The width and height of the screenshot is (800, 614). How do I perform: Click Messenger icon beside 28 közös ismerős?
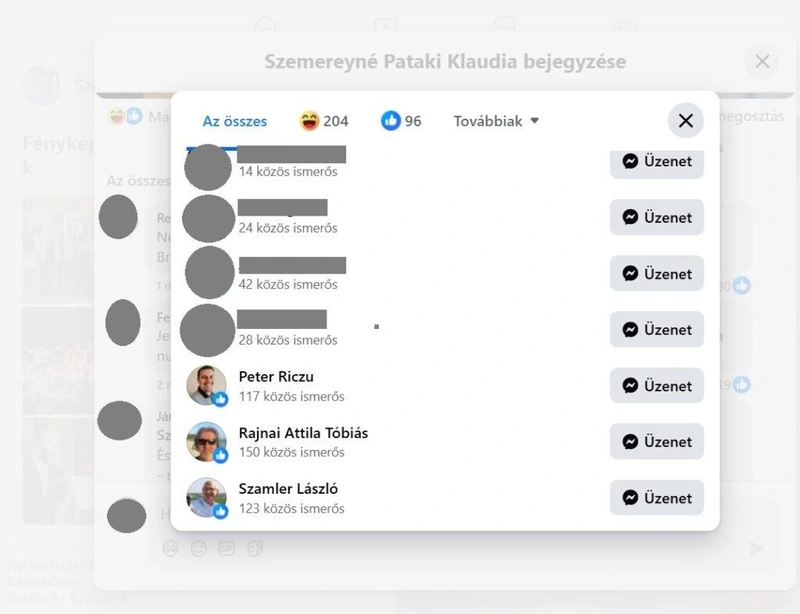click(x=630, y=330)
